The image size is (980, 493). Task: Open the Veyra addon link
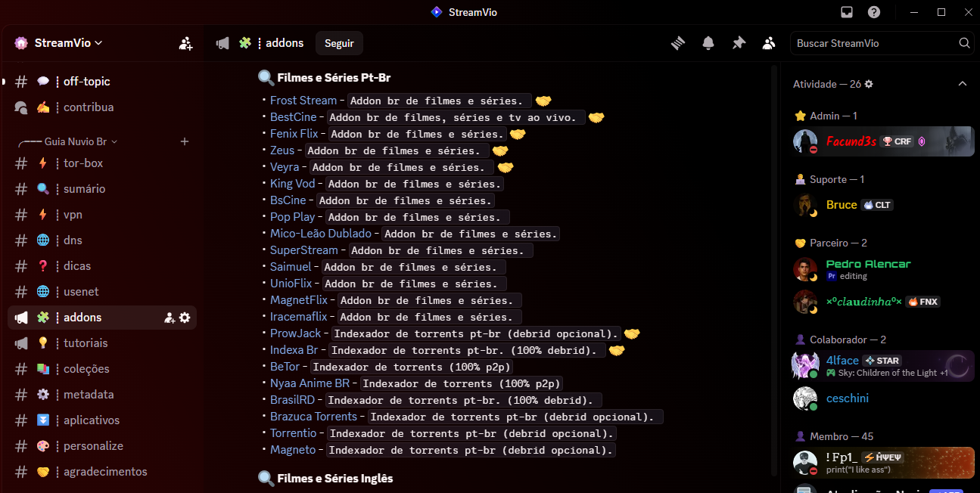click(285, 167)
